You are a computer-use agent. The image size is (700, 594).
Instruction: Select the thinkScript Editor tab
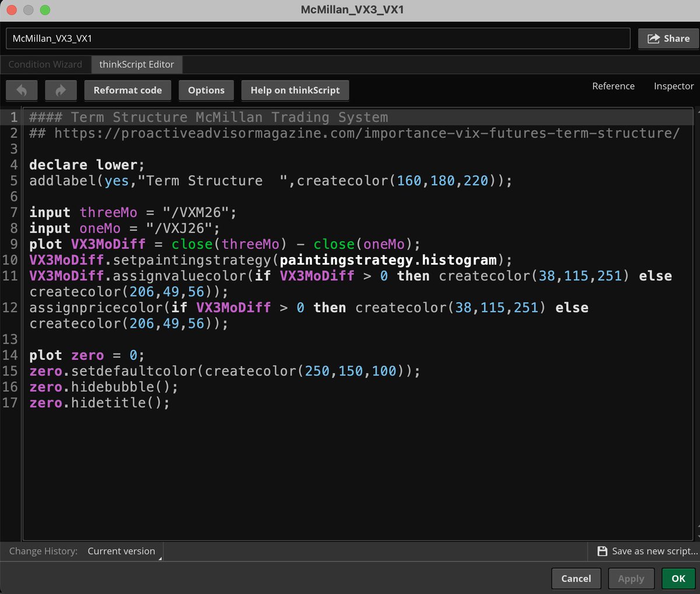136,64
